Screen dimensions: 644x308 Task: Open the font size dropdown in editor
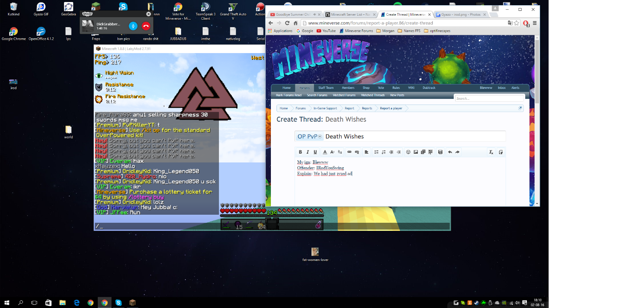pos(332,152)
